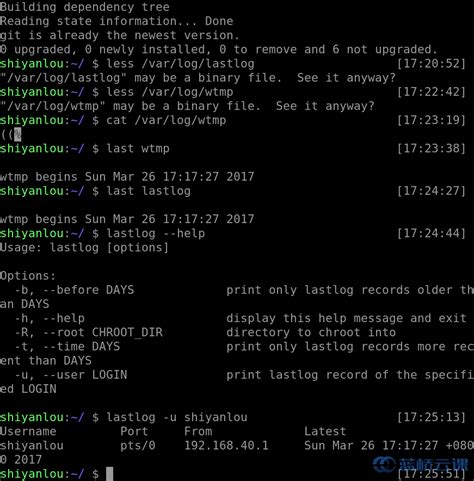Click the 'last lastlog' command line
474x481 pixels.
click(148, 191)
